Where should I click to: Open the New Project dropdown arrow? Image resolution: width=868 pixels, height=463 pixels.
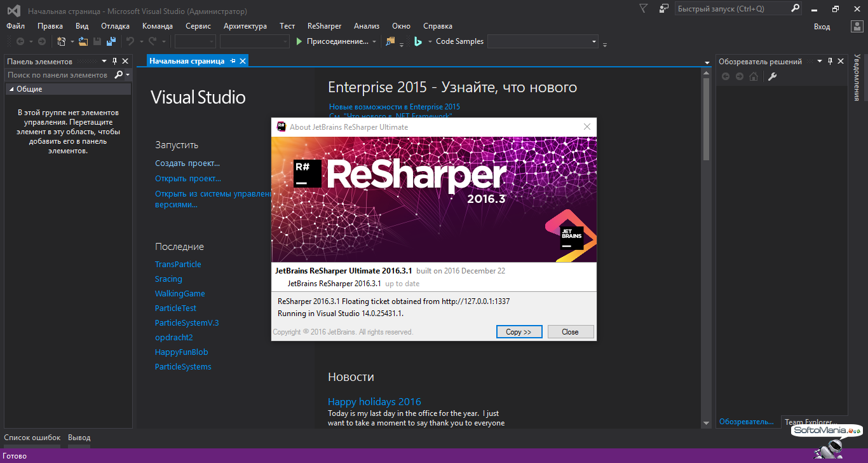click(x=72, y=41)
